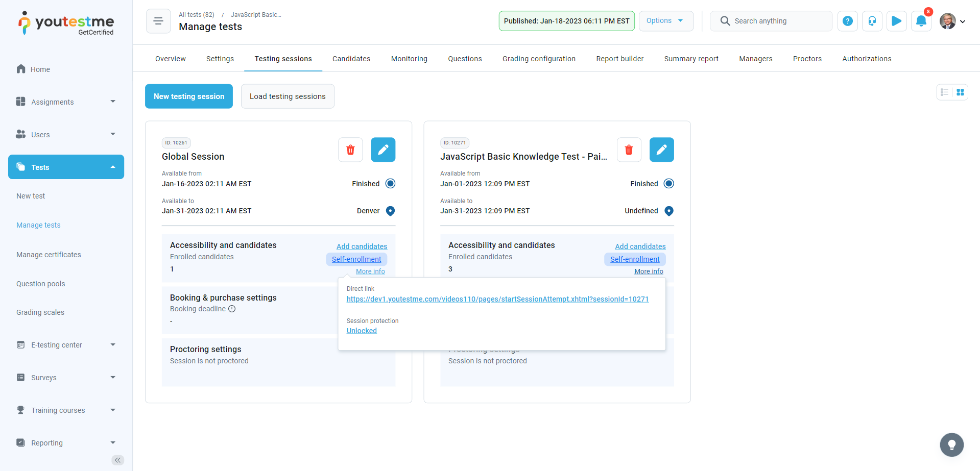Collapse the left sidebar panel
The image size is (980, 471).
pos(117,460)
